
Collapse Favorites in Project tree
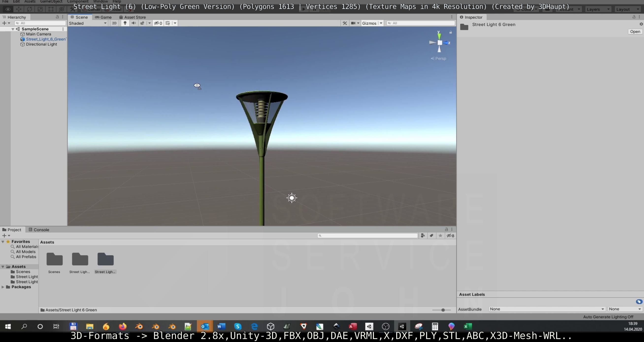pyautogui.click(x=3, y=242)
